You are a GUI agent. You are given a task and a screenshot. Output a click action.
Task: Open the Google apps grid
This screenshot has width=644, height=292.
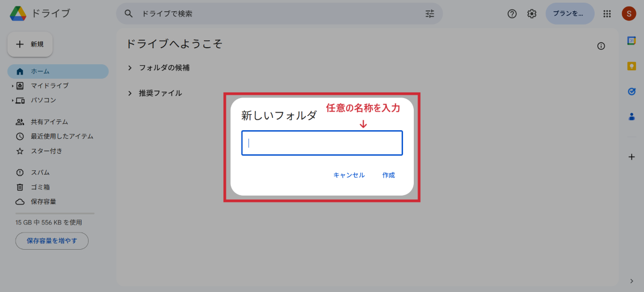[608, 14]
